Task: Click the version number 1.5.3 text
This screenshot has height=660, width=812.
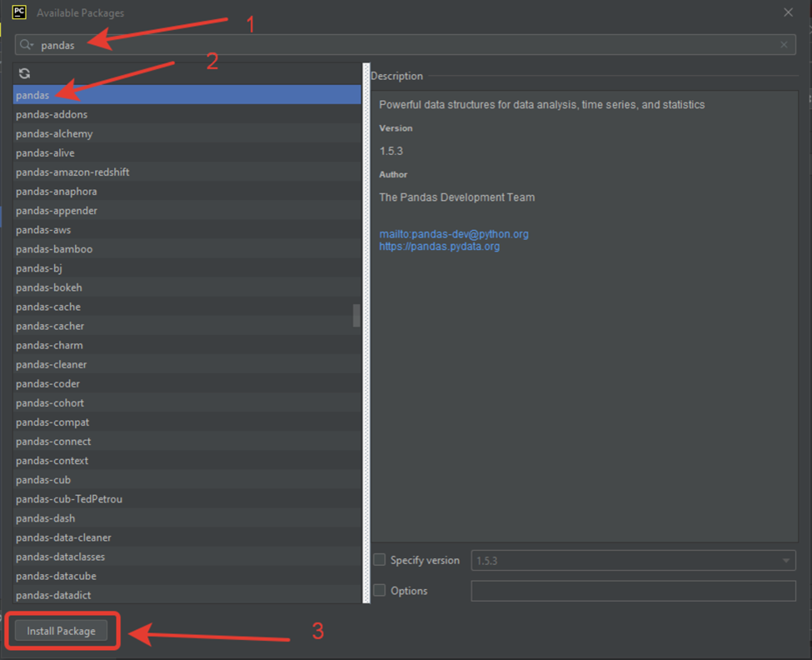Action: click(391, 151)
